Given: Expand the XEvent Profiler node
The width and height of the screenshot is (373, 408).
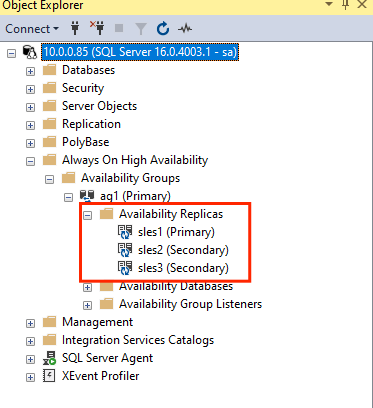Looking at the screenshot, I should 30,377.
